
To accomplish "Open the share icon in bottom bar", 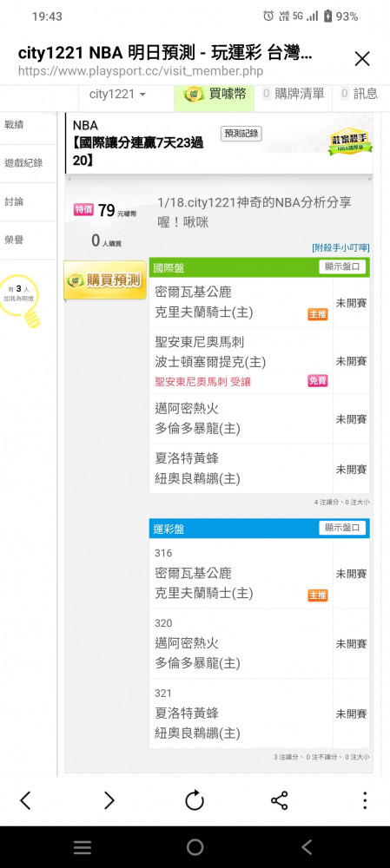I will (x=279, y=800).
